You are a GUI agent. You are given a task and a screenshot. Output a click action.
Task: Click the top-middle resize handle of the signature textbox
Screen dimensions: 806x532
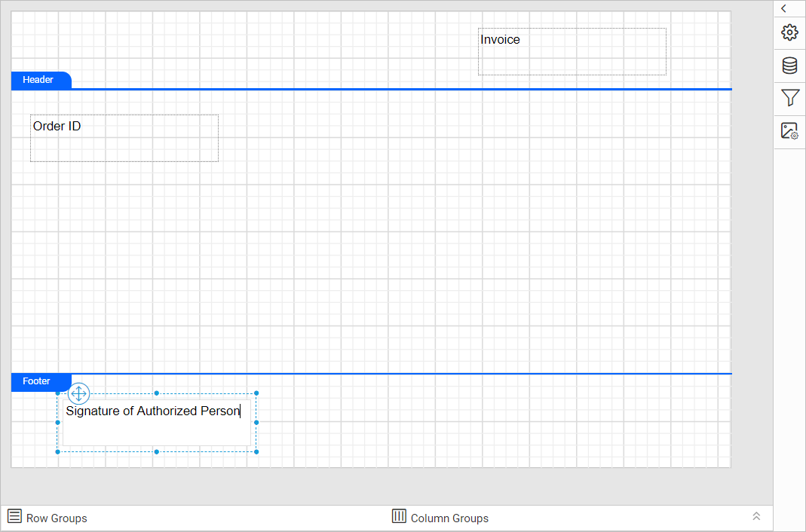point(157,393)
